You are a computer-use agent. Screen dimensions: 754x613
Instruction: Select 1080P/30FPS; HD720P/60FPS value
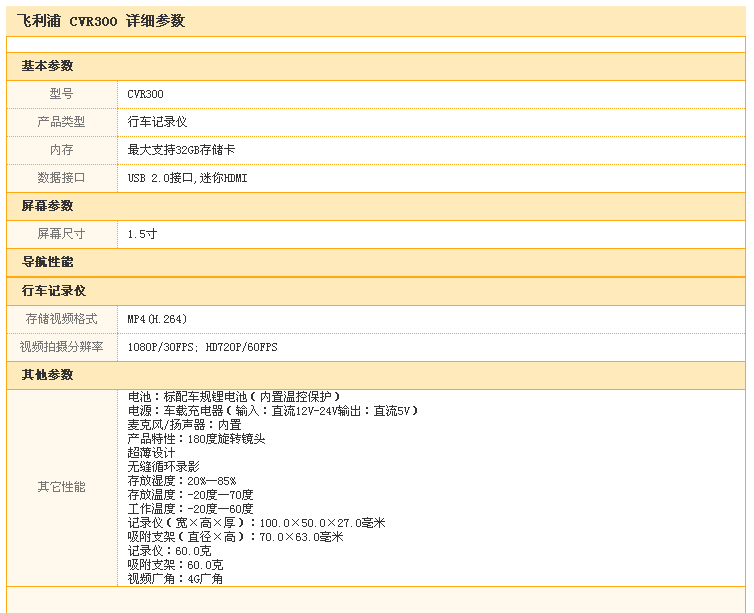click(x=202, y=347)
